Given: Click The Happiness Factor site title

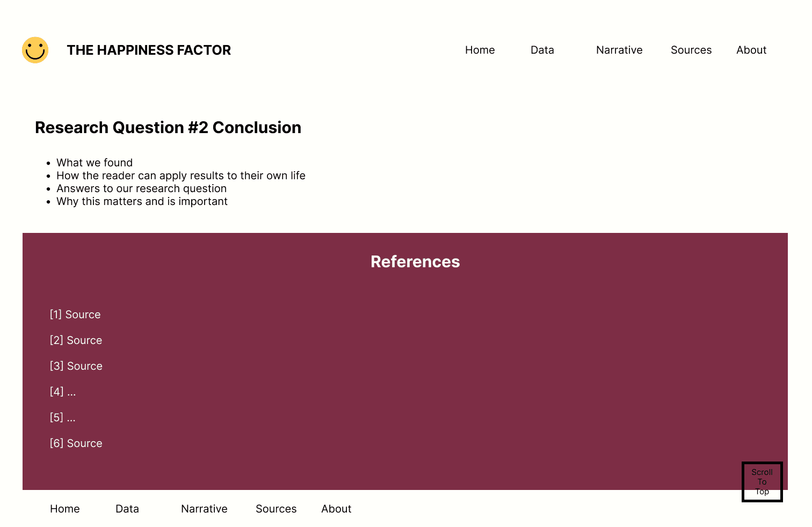Looking at the screenshot, I should 149,50.
